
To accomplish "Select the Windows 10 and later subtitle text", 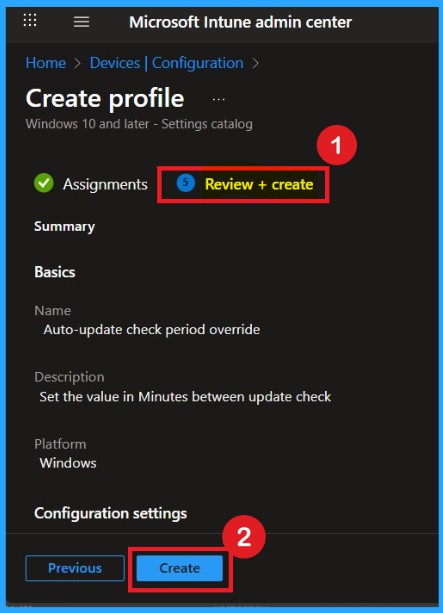I will click(139, 124).
